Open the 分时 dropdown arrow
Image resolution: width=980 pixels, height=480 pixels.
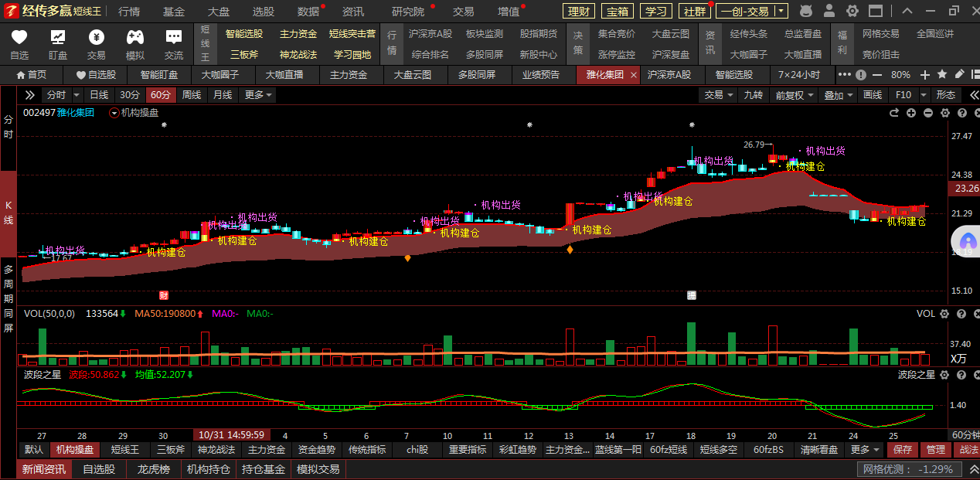coord(77,95)
